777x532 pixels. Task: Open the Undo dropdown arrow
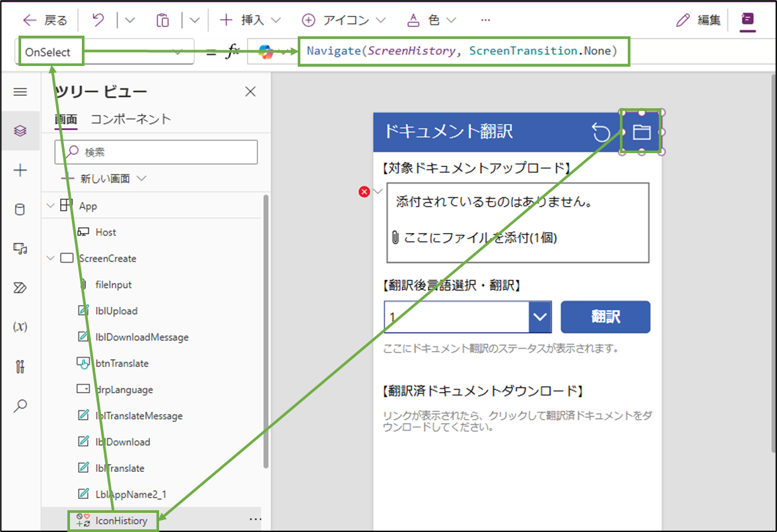(130, 20)
